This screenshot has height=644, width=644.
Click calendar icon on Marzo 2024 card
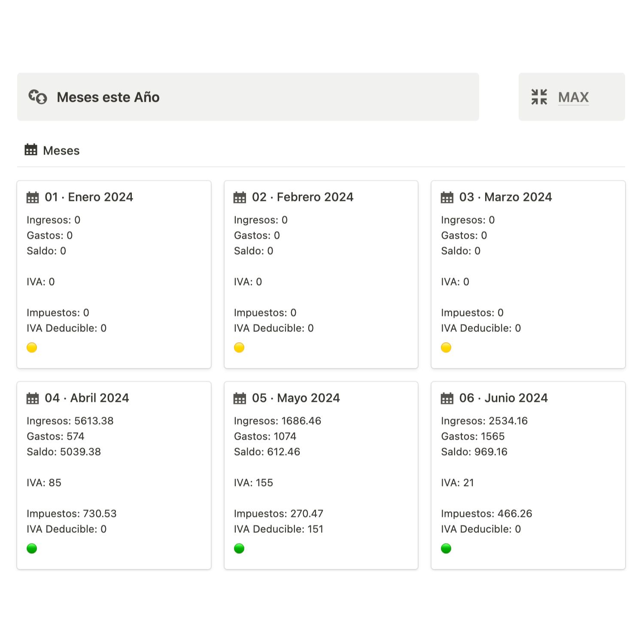(447, 197)
